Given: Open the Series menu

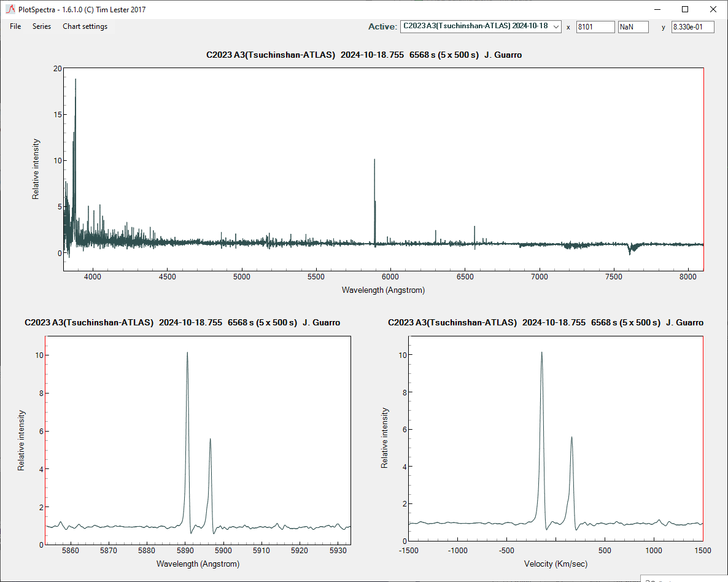Looking at the screenshot, I should point(42,26).
